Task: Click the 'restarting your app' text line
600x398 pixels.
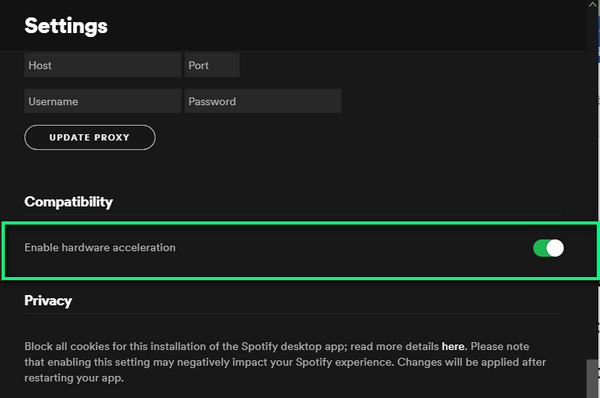Action: pos(74,378)
